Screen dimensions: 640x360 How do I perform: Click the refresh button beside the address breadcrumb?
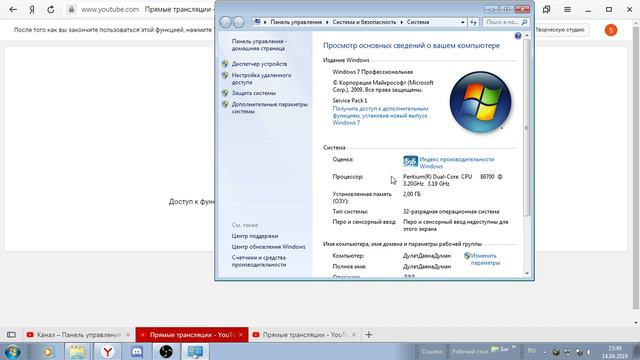(473, 22)
